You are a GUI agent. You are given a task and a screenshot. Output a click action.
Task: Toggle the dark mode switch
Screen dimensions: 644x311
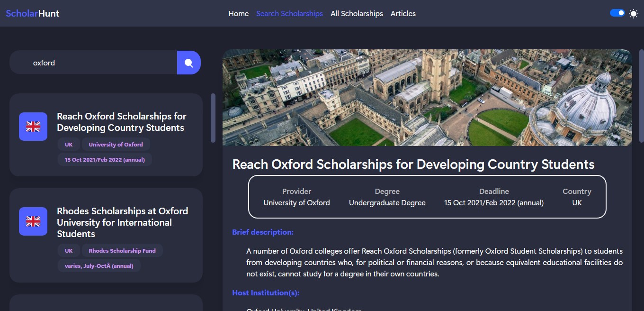tap(617, 13)
